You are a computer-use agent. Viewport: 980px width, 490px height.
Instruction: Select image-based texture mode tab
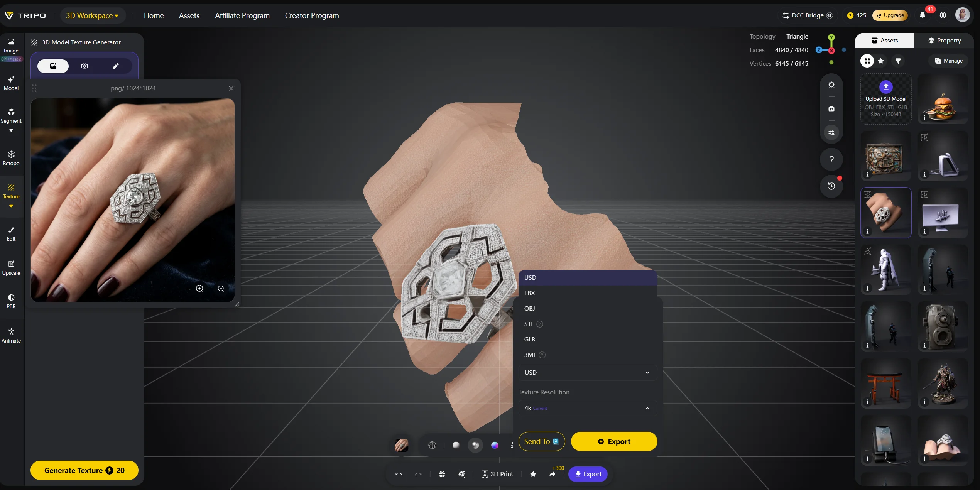click(x=53, y=66)
